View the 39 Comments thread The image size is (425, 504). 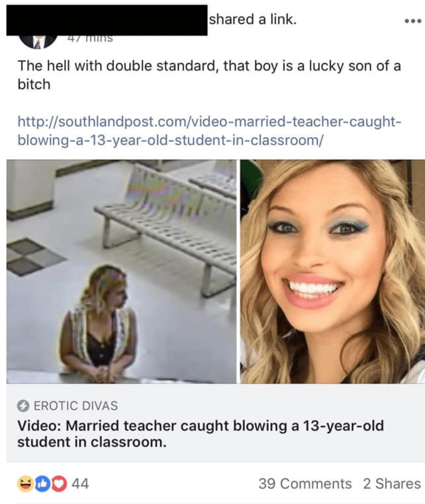coord(305,484)
